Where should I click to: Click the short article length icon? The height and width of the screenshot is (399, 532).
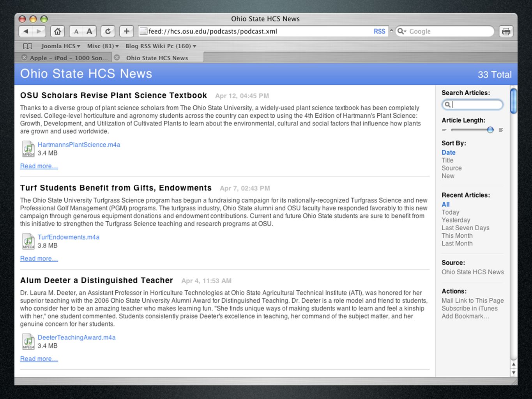point(444,130)
